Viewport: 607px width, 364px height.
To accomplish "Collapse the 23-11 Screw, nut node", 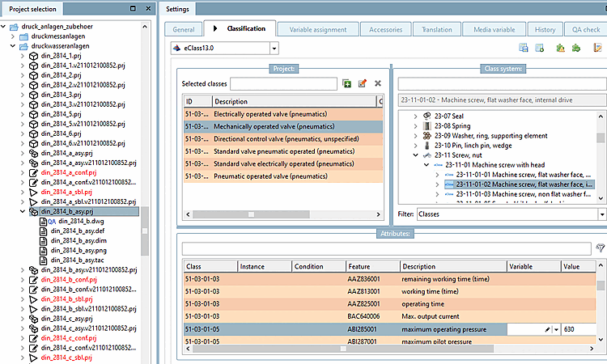I will coord(415,154).
